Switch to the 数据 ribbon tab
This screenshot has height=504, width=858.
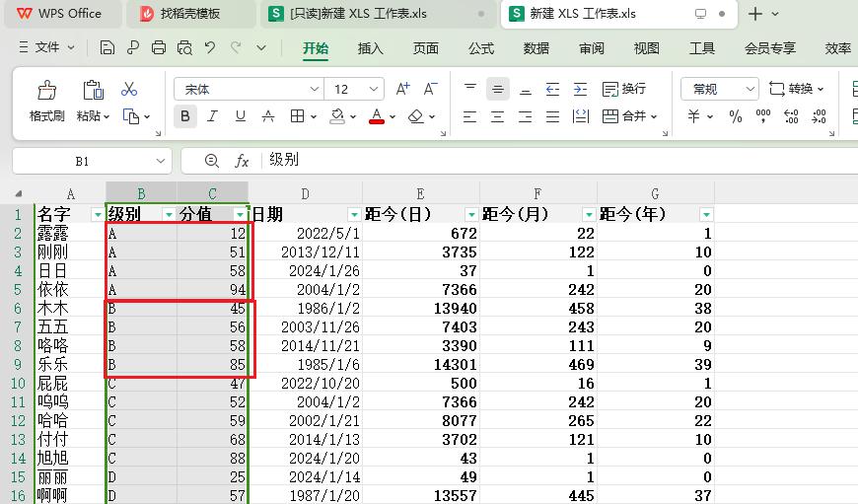click(x=536, y=48)
